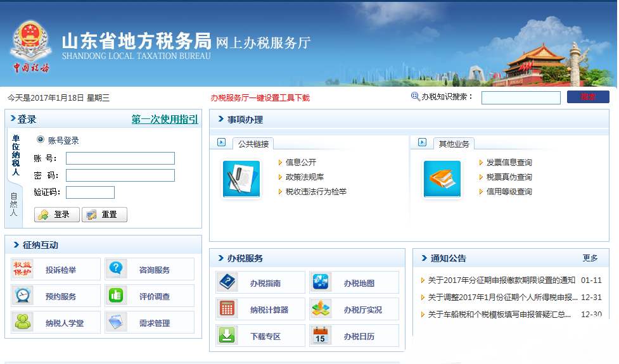Focus the 验证码 input box
619x364 pixels.
tap(90, 192)
